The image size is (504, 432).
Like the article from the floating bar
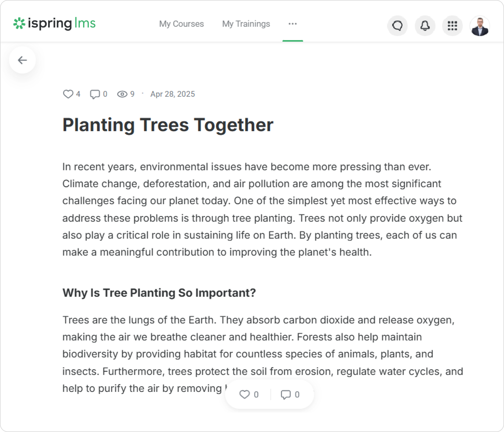point(245,394)
